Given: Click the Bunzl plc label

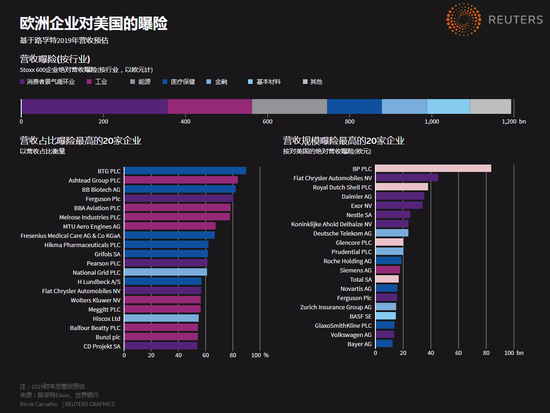Looking at the screenshot, I should pyautogui.click(x=108, y=337).
